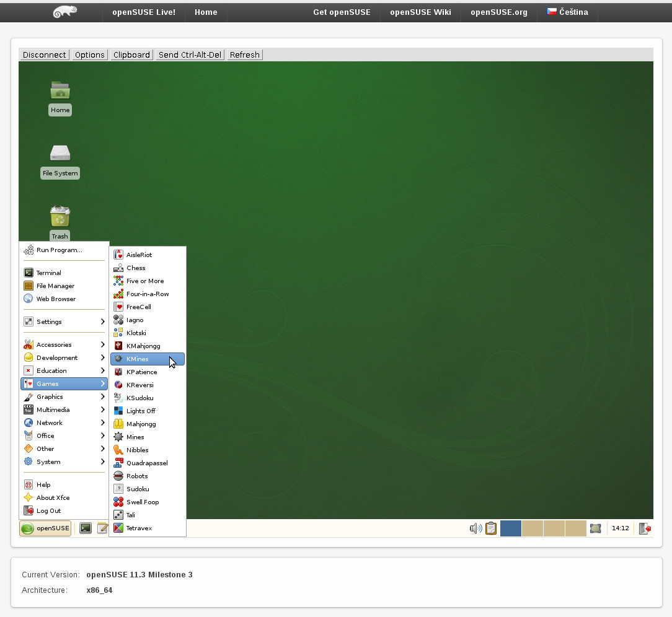Click the Clipboard button
This screenshot has height=617, width=672.
131,55
